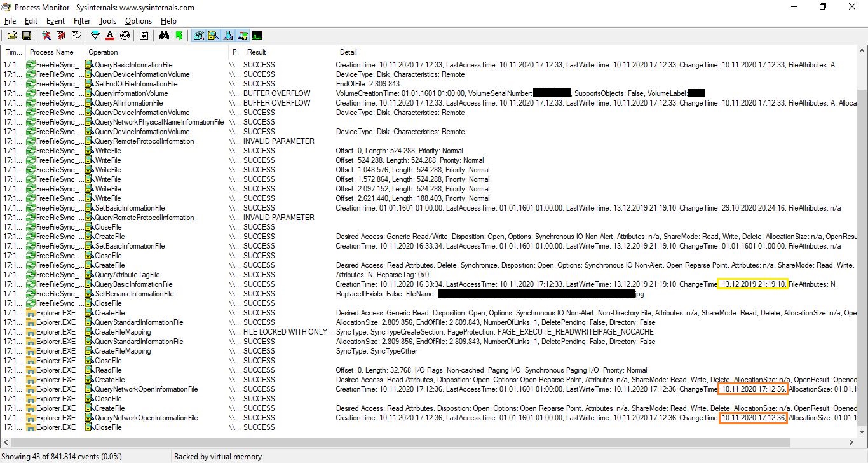
Task: Select the SetEndOfFileInformationFile operation row
Action: [429, 84]
